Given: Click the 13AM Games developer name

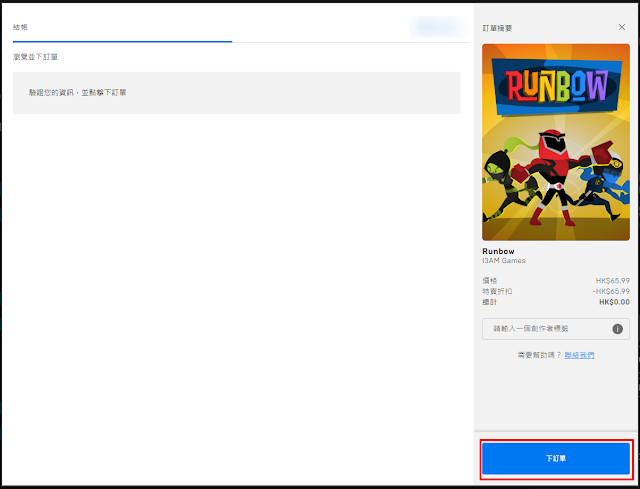Looking at the screenshot, I should click(504, 260).
